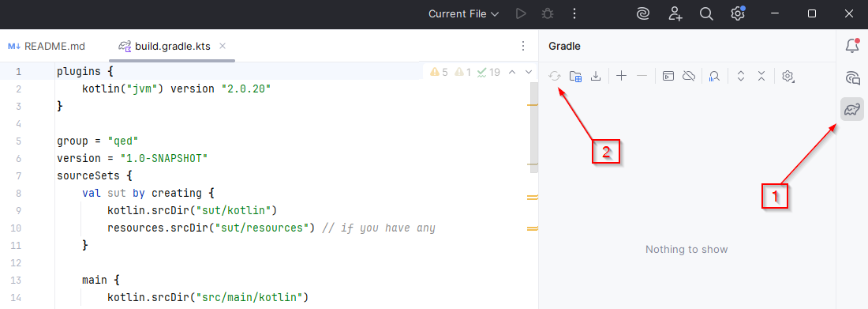This screenshot has width=868, height=309.
Task: Click the word sourceSets in code
Action: [88, 175]
